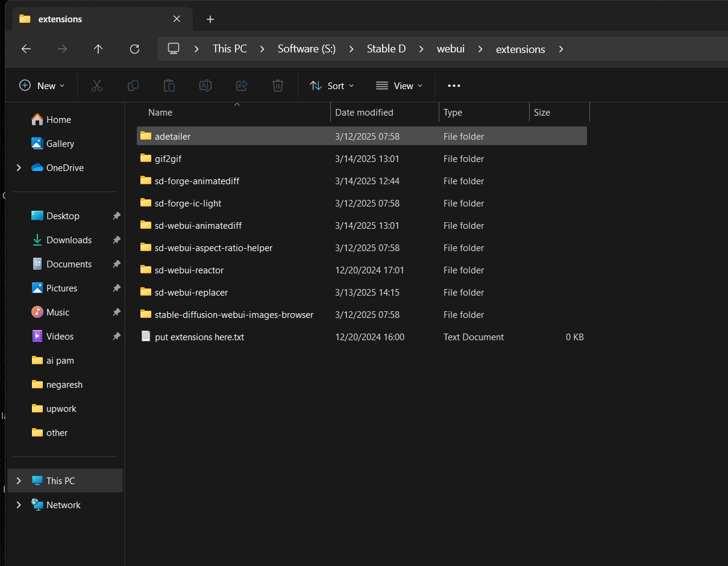Click the Delete trash can icon
This screenshot has height=566, width=728.
coord(278,86)
